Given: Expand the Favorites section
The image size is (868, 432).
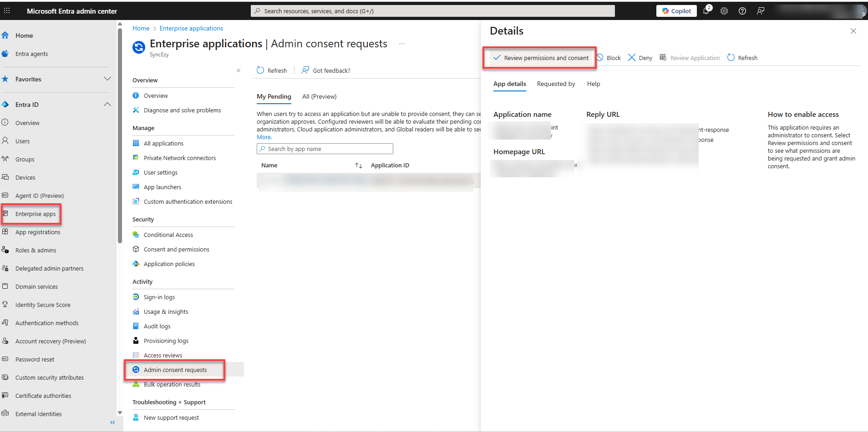Looking at the screenshot, I should click(107, 79).
